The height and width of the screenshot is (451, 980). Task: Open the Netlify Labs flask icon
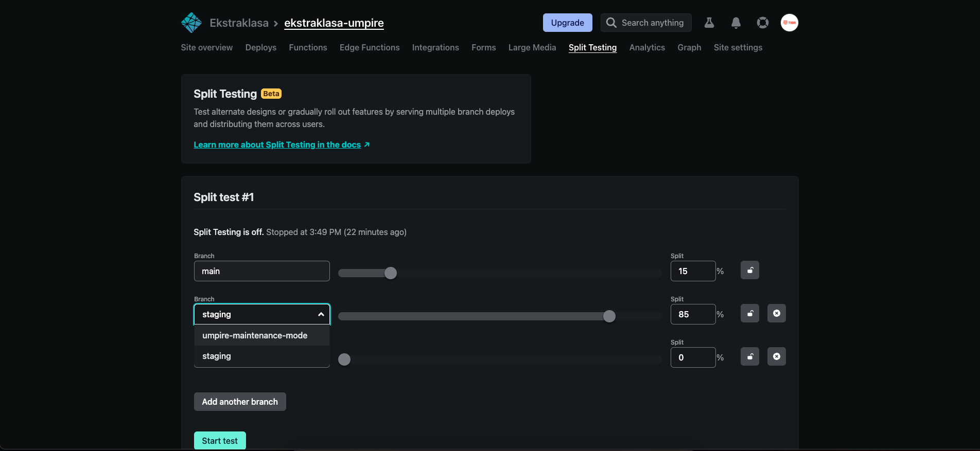[709, 23]
